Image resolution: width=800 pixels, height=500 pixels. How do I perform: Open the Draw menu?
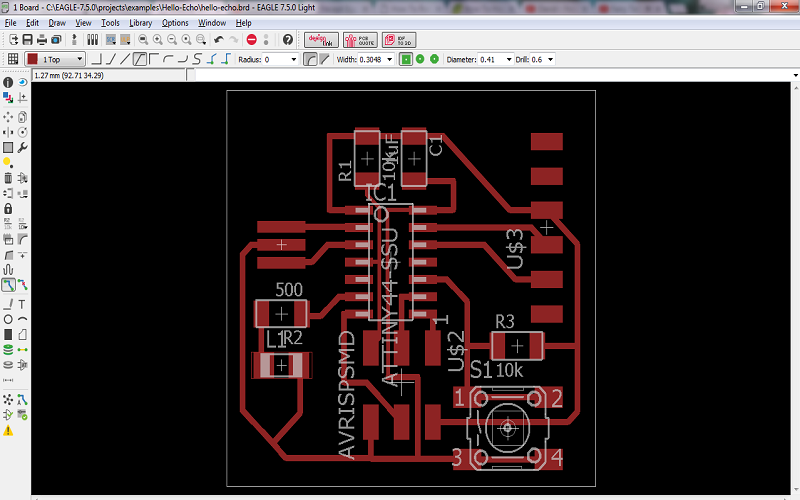pos(57,23)
